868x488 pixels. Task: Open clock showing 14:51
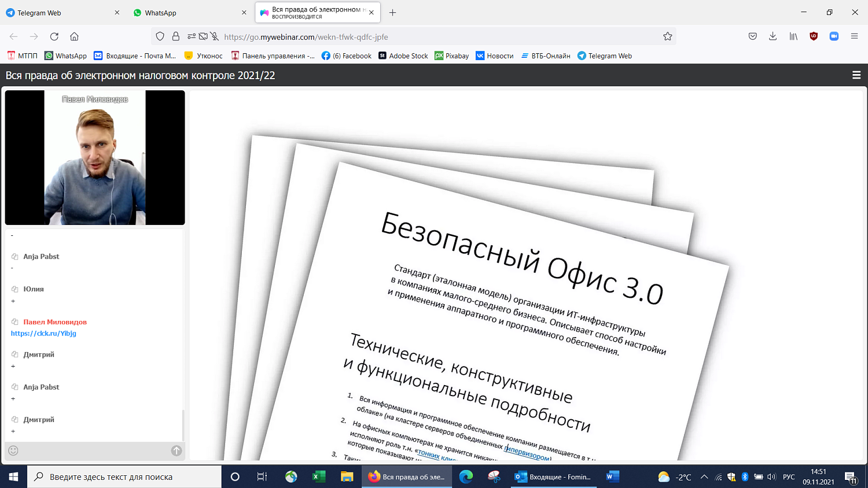point(818,477)
